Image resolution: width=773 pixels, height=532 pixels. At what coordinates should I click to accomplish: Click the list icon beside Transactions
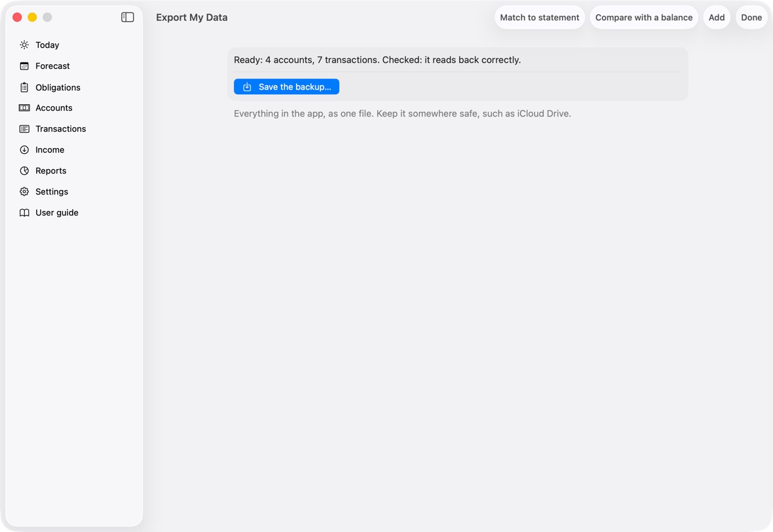24,128
